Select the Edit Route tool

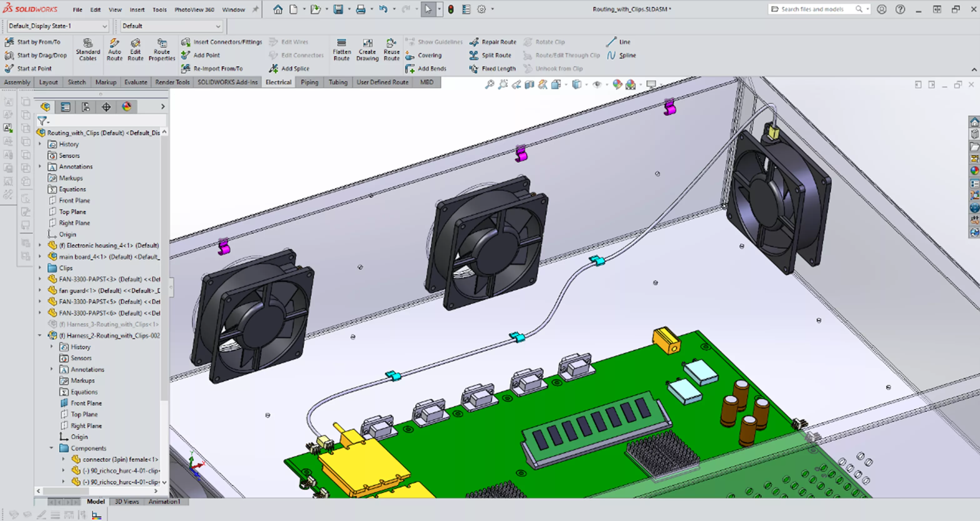(135, 49)
